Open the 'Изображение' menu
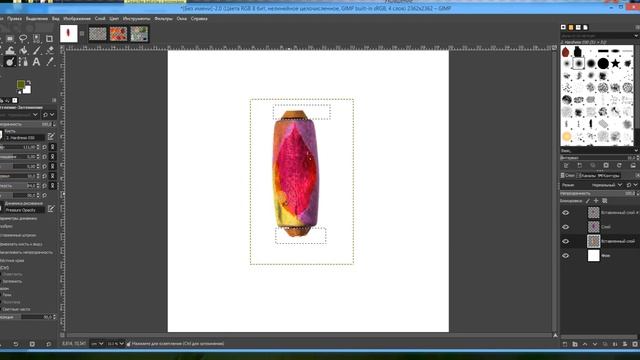 tap(77, 19)
